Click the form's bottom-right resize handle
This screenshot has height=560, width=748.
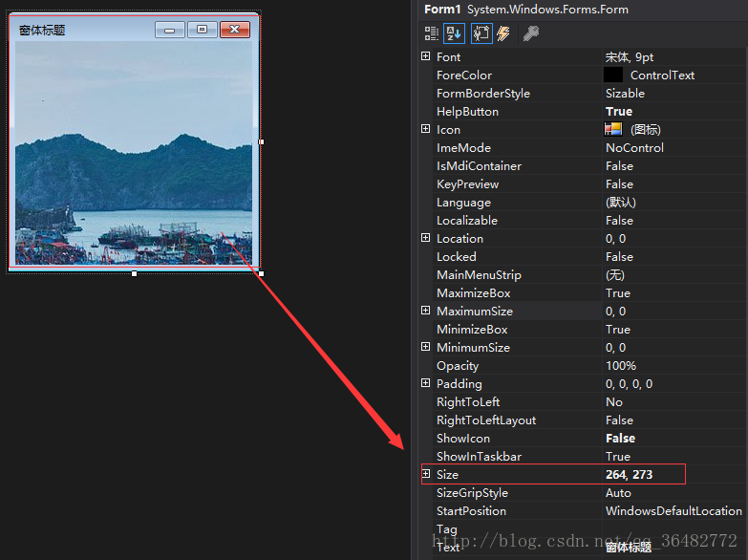[261, 273]
